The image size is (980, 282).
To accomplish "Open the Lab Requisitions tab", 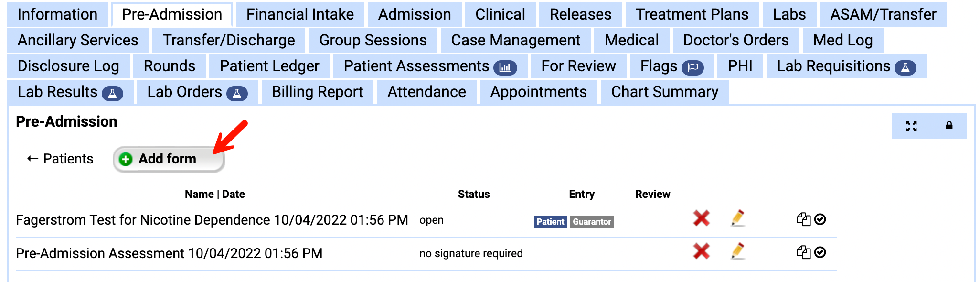I will pos(846,66).
